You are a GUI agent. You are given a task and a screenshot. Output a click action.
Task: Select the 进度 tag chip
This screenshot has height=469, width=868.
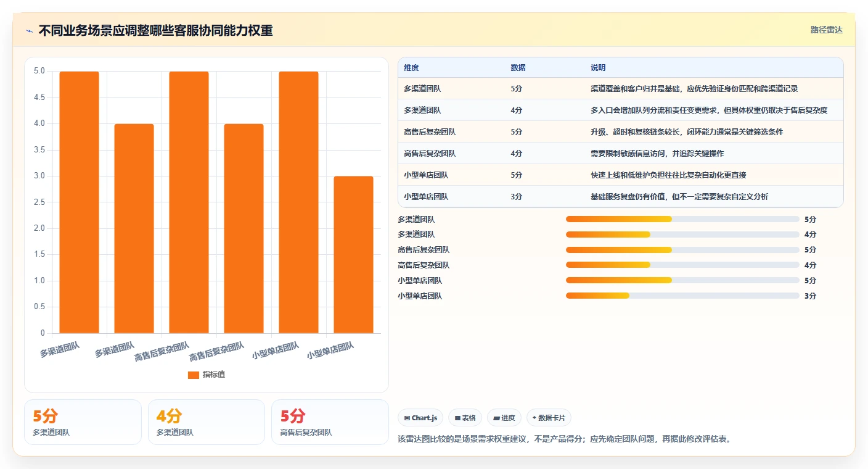504,418
